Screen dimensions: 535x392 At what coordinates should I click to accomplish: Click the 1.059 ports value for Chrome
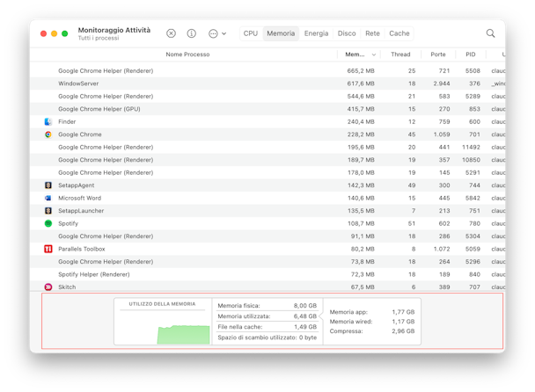(442, 134)
